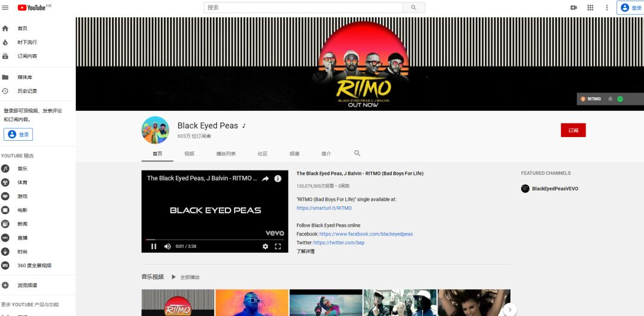Open 媒体库 library in sidebar
This screenshot has height=316, width=644.
pyautogui.click(x=38, y=78)
